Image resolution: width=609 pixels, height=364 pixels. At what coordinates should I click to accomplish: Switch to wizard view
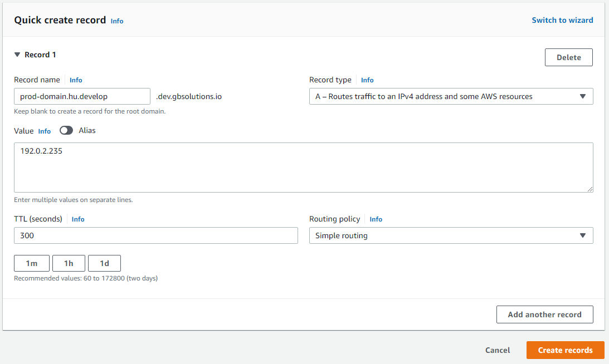coord(562,20)
